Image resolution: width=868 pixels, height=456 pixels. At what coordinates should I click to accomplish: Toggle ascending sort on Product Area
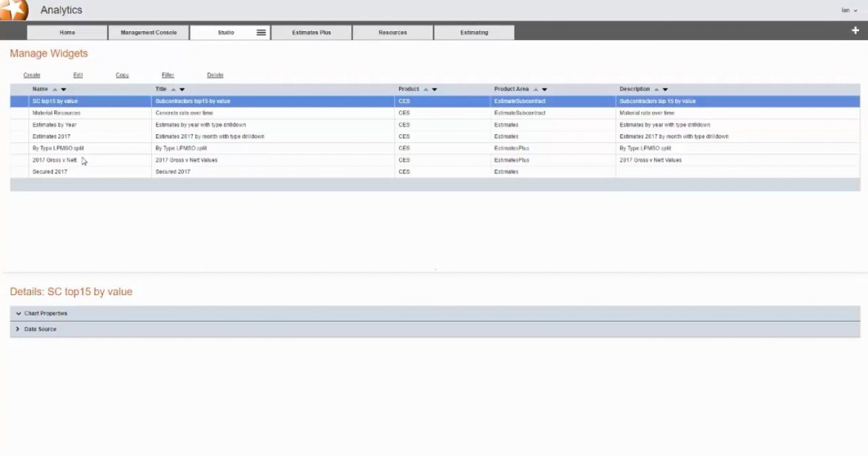(534, 89)
